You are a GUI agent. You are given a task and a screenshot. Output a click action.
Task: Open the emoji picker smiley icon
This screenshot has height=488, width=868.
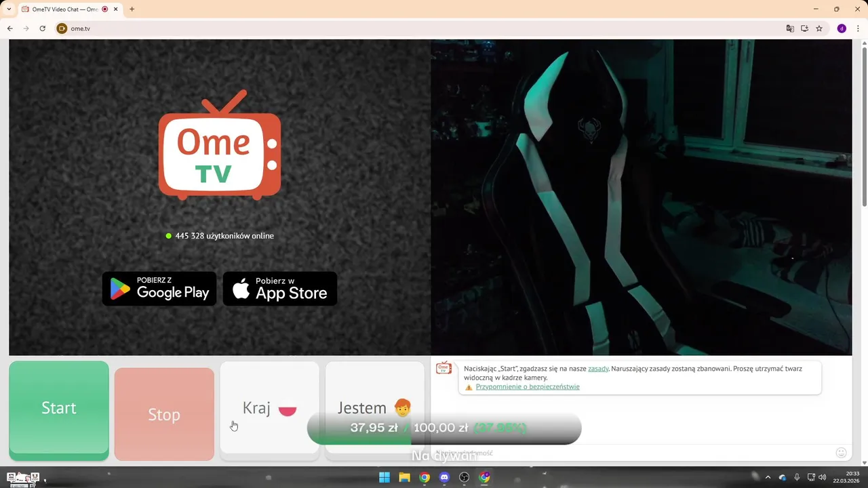[x=841, y=453]
